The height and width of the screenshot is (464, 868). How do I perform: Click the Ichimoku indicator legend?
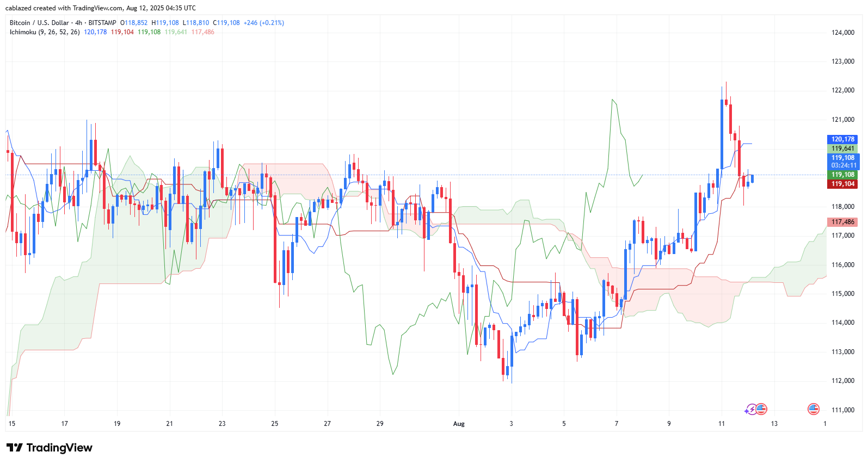pyautogui.click(x=45, y=32)
